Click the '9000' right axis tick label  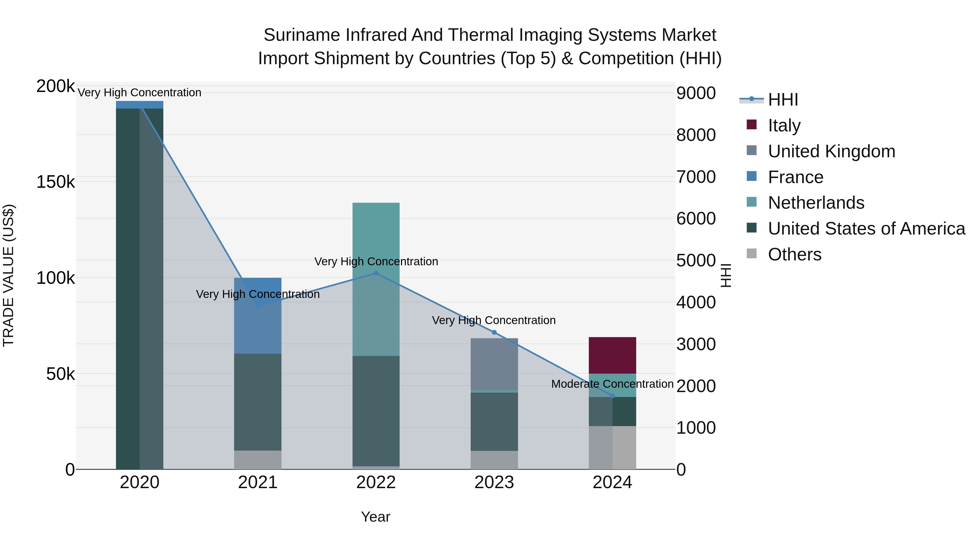(x=696, y=93)
